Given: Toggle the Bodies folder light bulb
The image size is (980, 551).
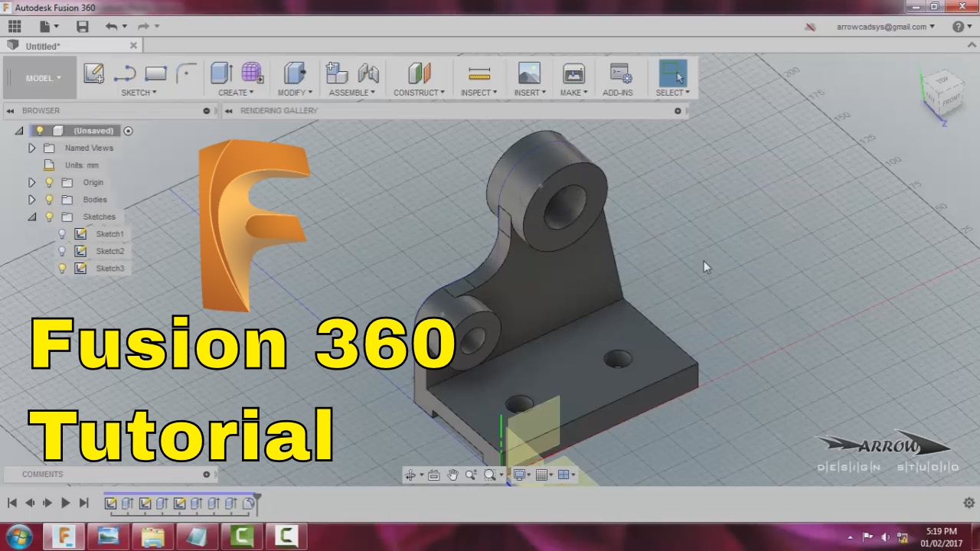Looking at the screenshot, I should tap(49, 200).
